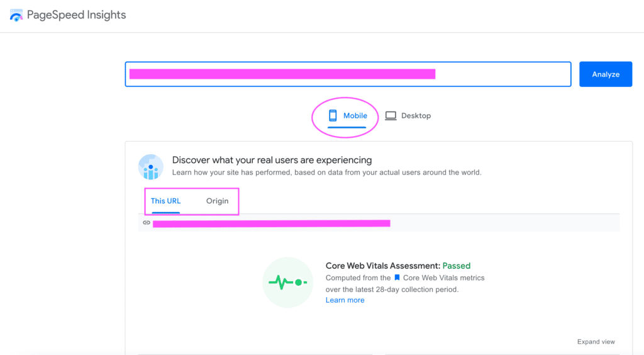Screen dimensions: 644x355
Task: Click the PageSpeed Insights logo icon
Action: coord(16,15)
